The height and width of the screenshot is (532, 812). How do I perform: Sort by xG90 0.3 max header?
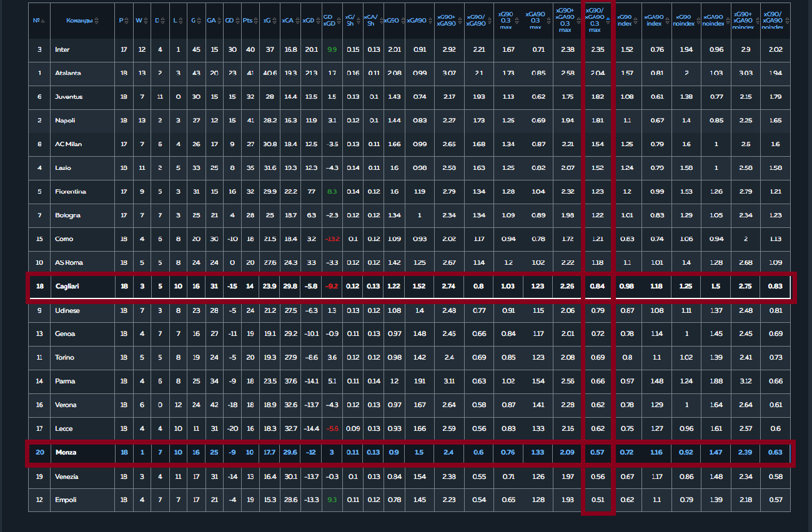pos(507,21)
